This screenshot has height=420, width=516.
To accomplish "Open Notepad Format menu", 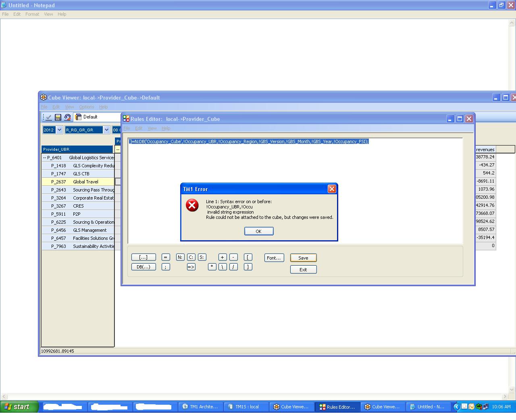I will point(32,14).
